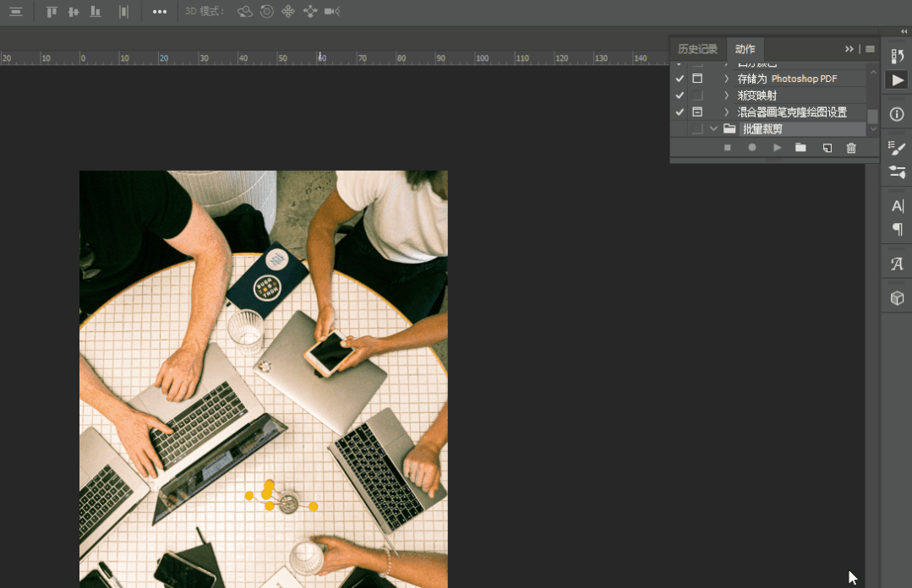Click the Glyphs panel dock icon
Viewport: 912px width, 588px height.
point(897,264)
